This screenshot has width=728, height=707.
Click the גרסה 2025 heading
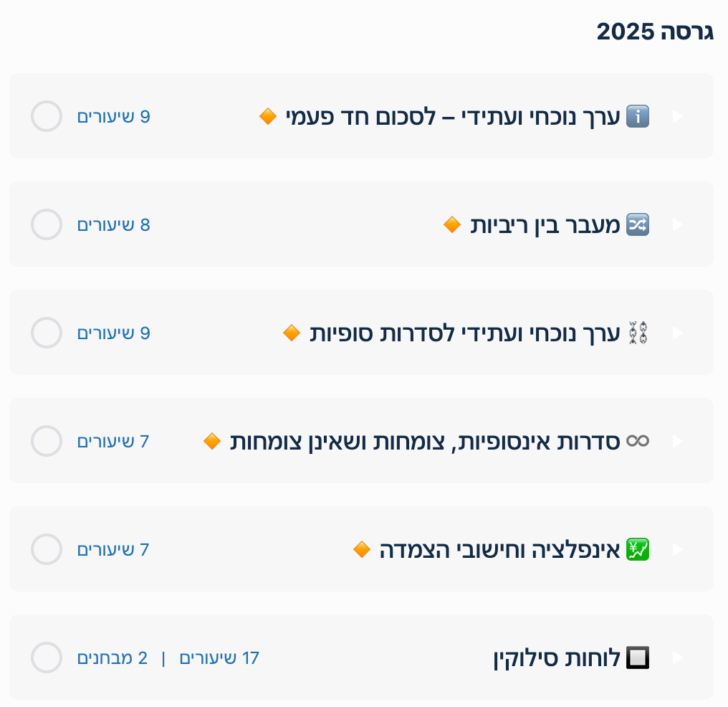[x=654, y=32]
